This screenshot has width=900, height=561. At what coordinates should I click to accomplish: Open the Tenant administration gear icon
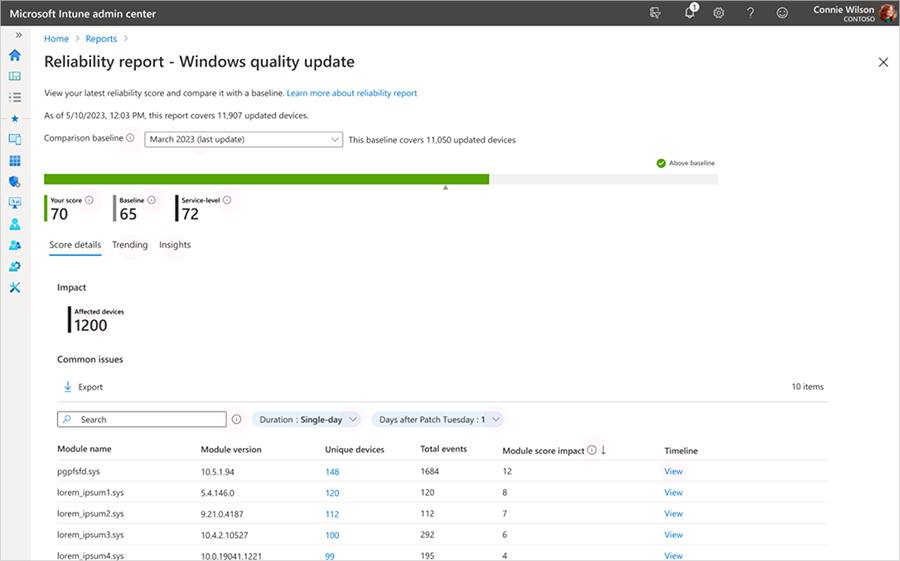click(x=15, y=266)
